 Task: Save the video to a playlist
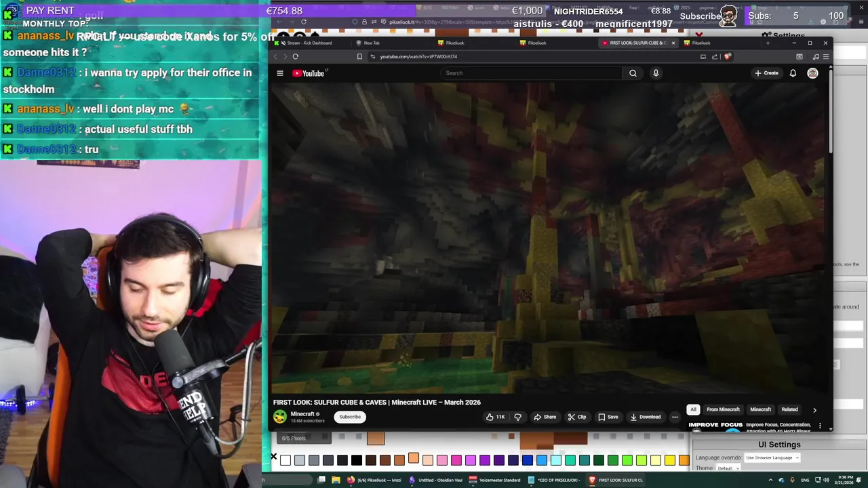click(x=608, y=417)
